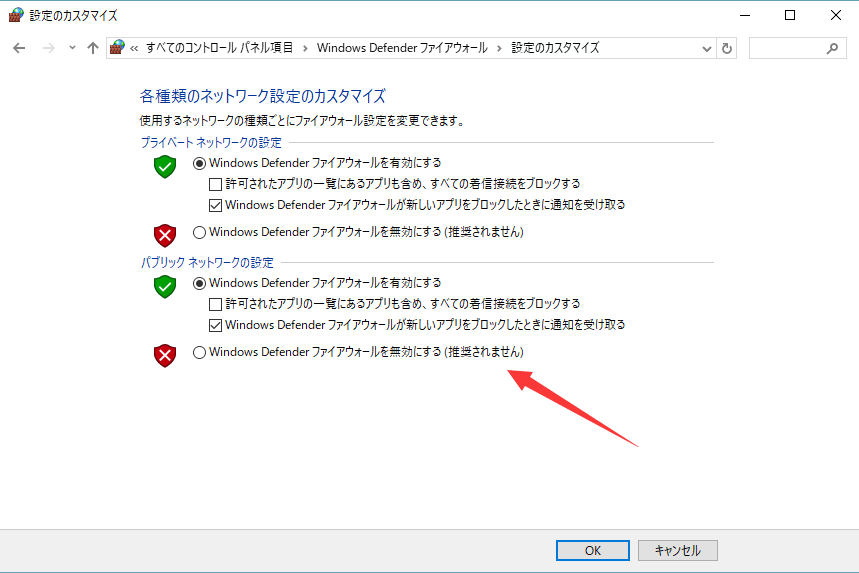Click the Up one level arrow
The image size is (859, 573).
tap(93, 48)
